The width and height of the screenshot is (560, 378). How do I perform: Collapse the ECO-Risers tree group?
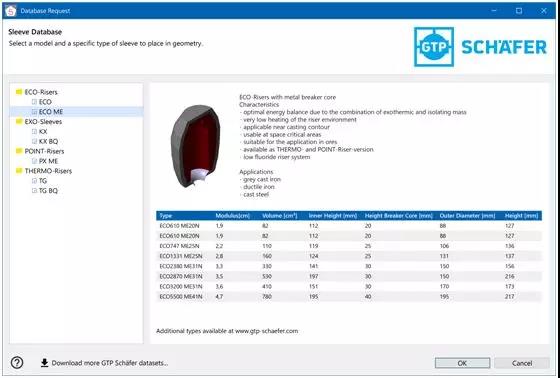(x=41, y=92)
